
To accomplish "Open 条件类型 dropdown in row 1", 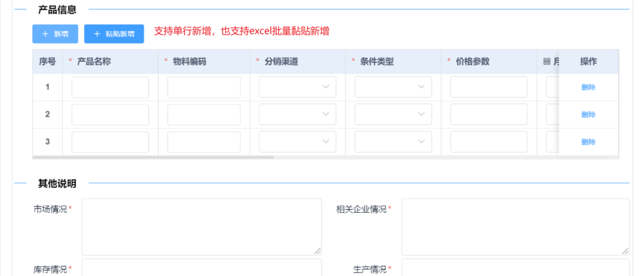I will (x=393, y=87).
